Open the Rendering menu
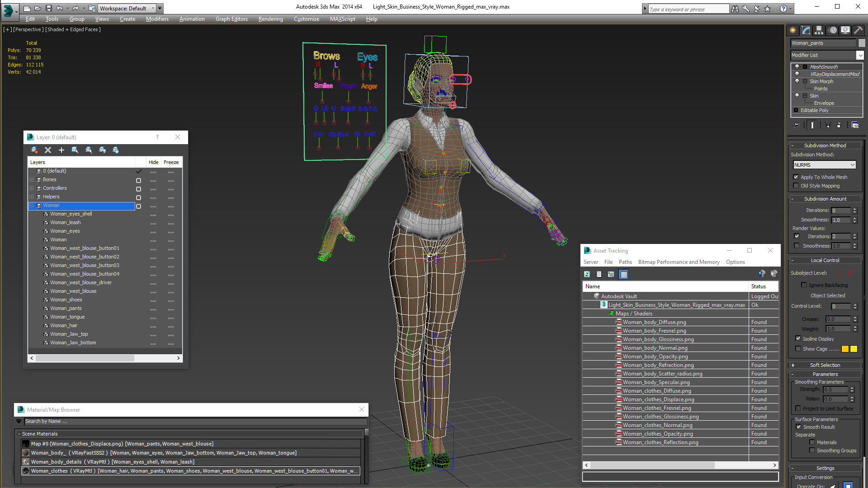The width and height of the screenshot is (868, 488). pyautogui.click(x=270, y=19)
